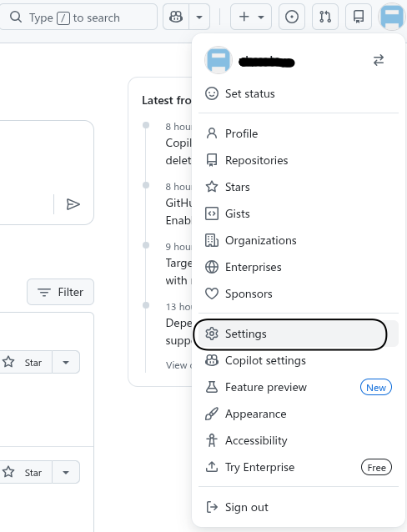Open the Repositories icon in top bar
The height and width of the screenshot is (532, 407).
pyautogui.click(x=359, y=17)
